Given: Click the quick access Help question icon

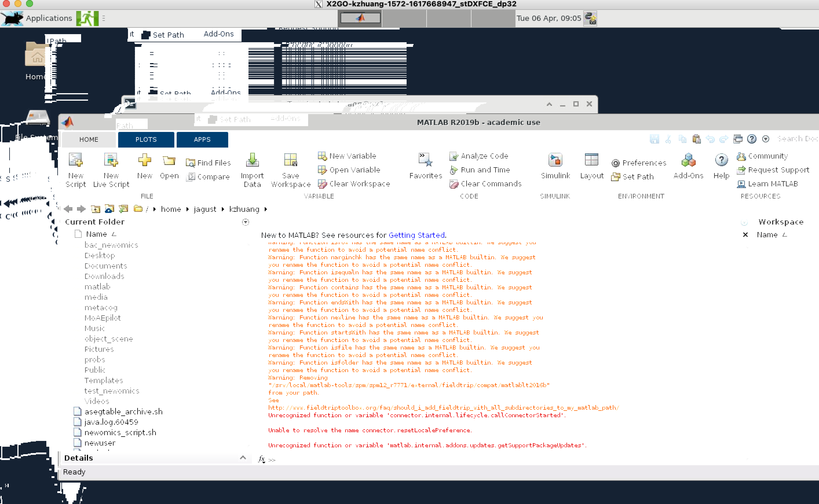Looking at the screenshot, I should 752,139.
